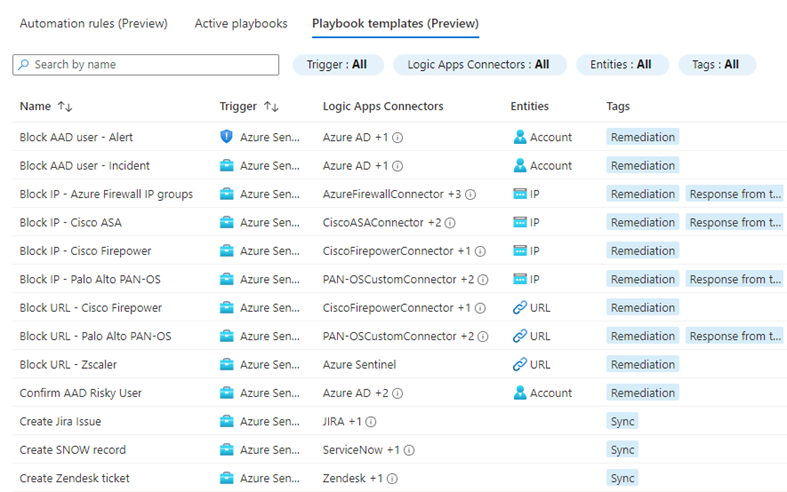This screenshot has width=787, height=492.
Task: Click the search magnifier icon
Action: tap(24, 65)
